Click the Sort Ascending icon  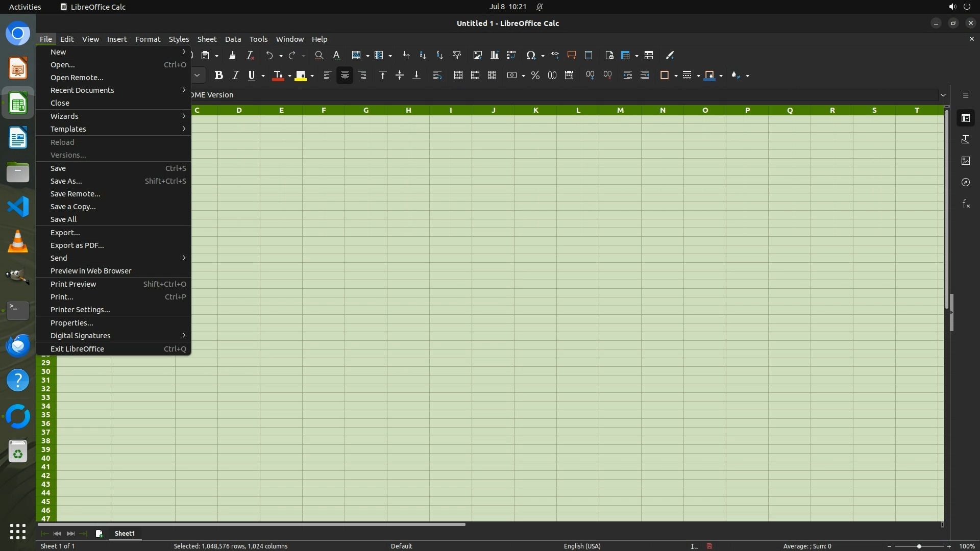pyautogui.click(x=423, y=55)
